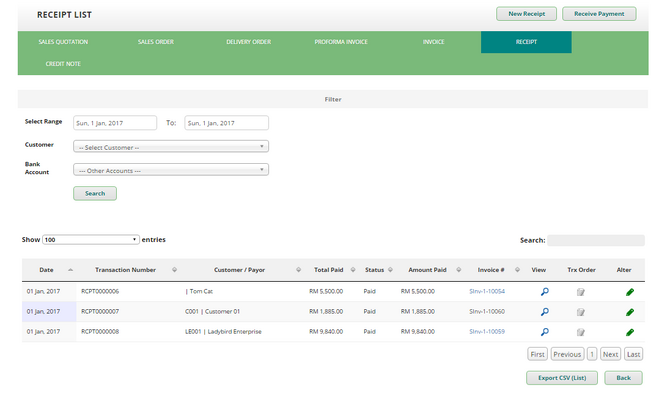Select transaction number RCPT0000006
Viewport: 659px width, 396px height.
100,291
